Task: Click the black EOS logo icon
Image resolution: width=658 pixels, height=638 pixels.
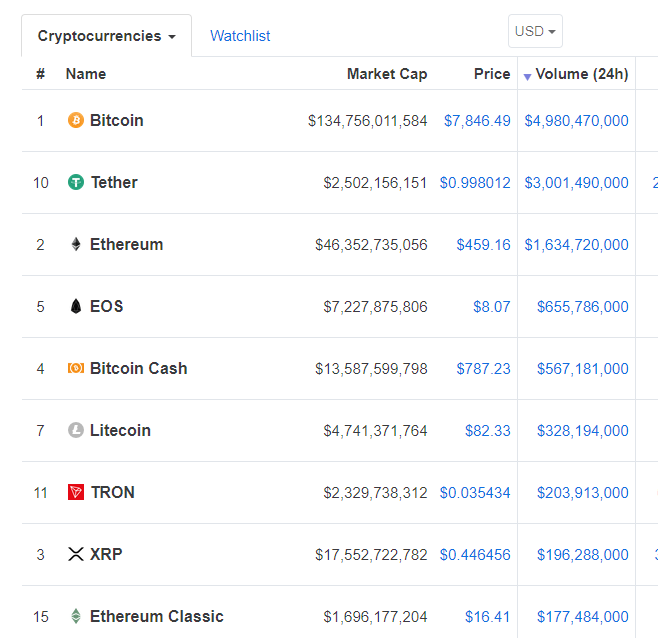Action: coord(75,306)
